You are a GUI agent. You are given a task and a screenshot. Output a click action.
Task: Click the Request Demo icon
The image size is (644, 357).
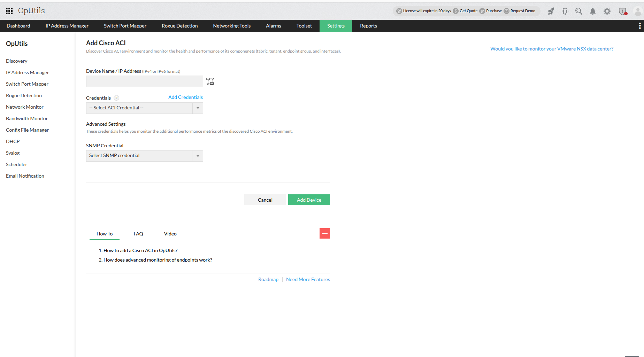click(x=507, y=11)
